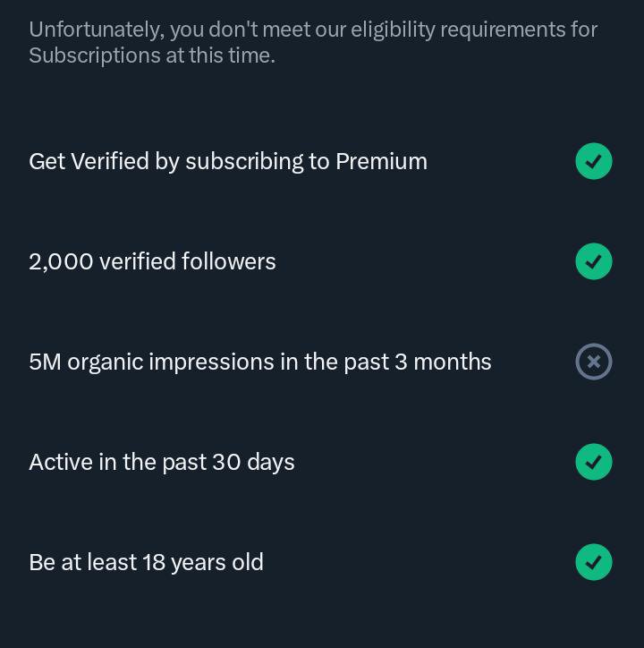The width and height of the screenshot is (644, 648).
Task: Select the 'Active in the past 30 days' label
Action: (x=162, y=463)
